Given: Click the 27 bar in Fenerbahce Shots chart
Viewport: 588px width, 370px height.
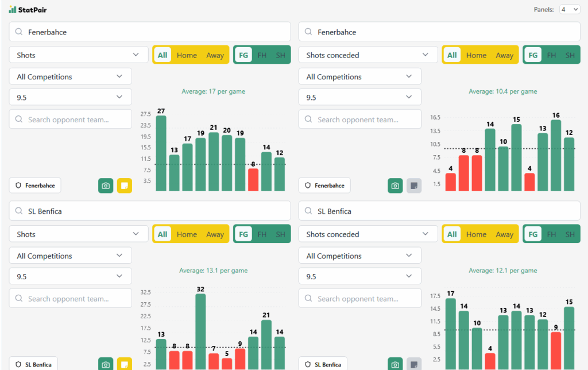Looking at the screenshot, I should (161, 153).
